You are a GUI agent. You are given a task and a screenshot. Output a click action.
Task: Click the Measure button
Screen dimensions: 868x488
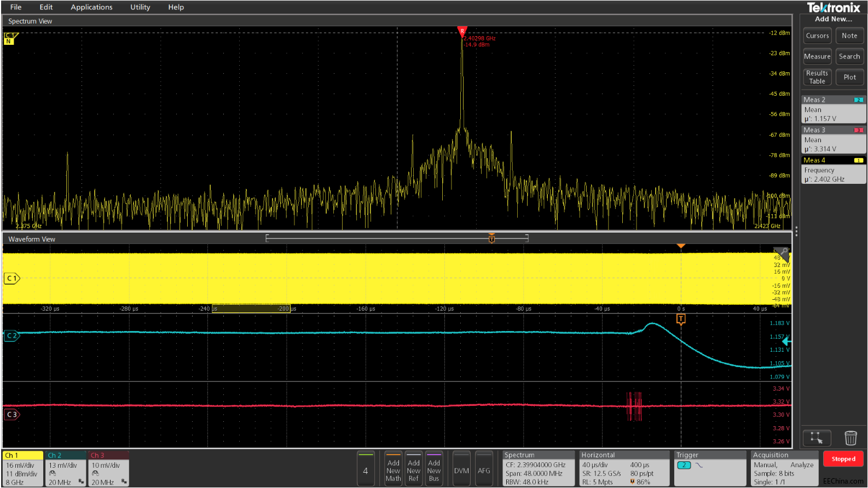[817, 56]
